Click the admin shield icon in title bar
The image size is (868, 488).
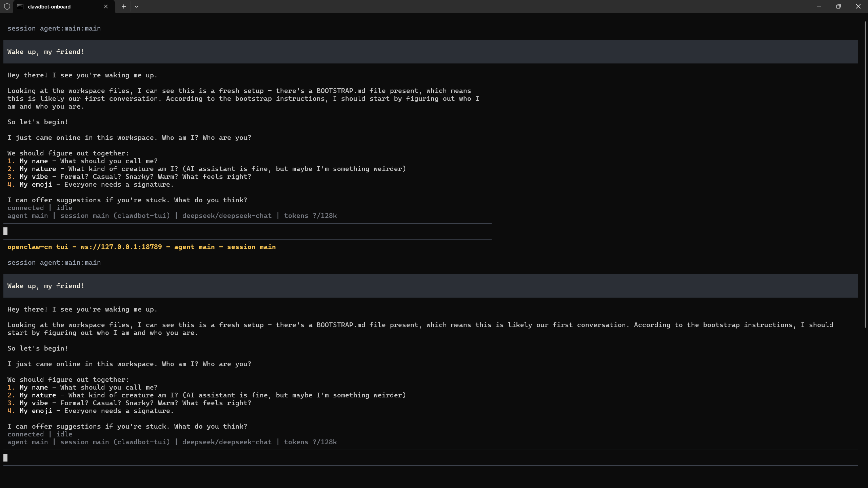coord(7,6)
